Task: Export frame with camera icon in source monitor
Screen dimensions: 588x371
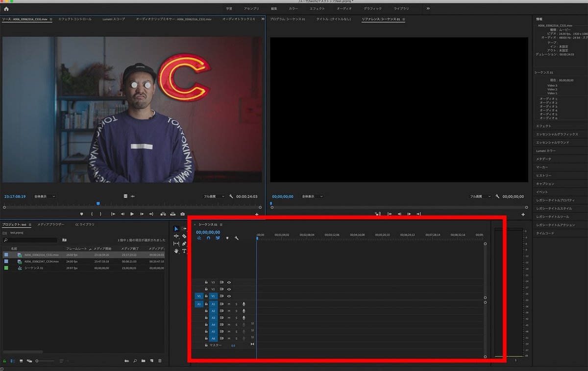Action: pyautogui.click(x=183, y=214)
